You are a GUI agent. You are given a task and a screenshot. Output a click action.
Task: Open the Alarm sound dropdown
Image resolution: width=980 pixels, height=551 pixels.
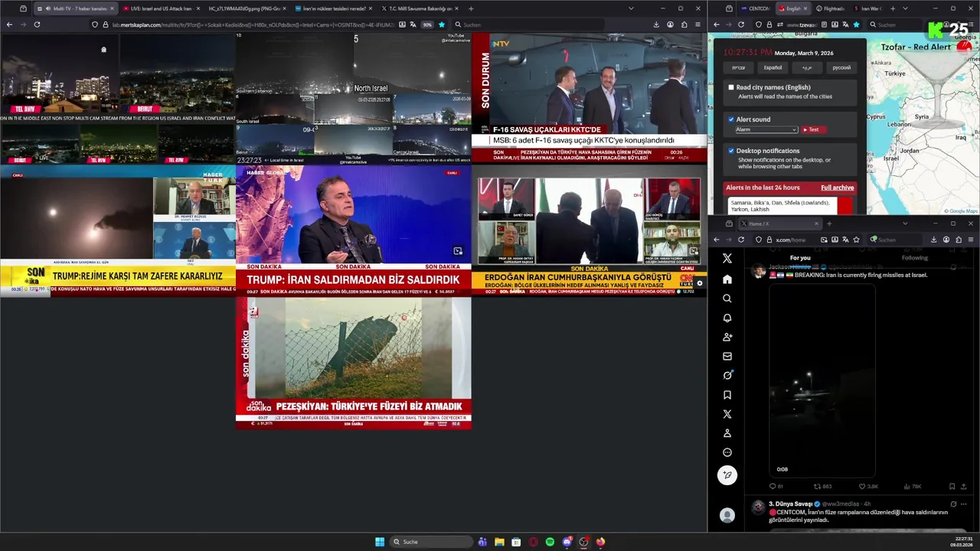[766, 129]
